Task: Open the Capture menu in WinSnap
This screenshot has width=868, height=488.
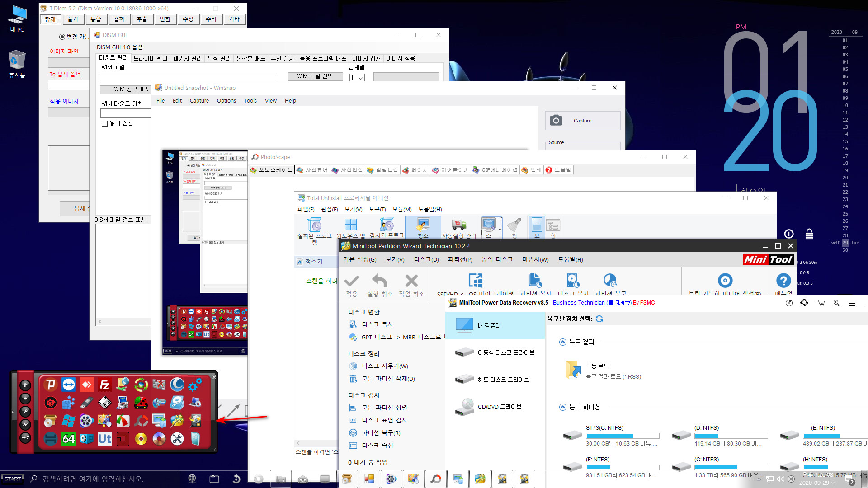Action: [x=199, y=101]
